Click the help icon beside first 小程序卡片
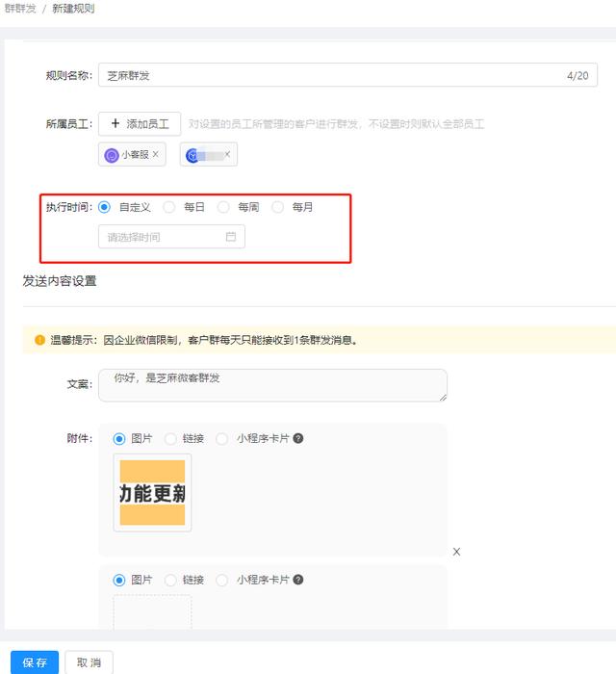The width and height of the screenshot is (616, 674). click(298, 439)
